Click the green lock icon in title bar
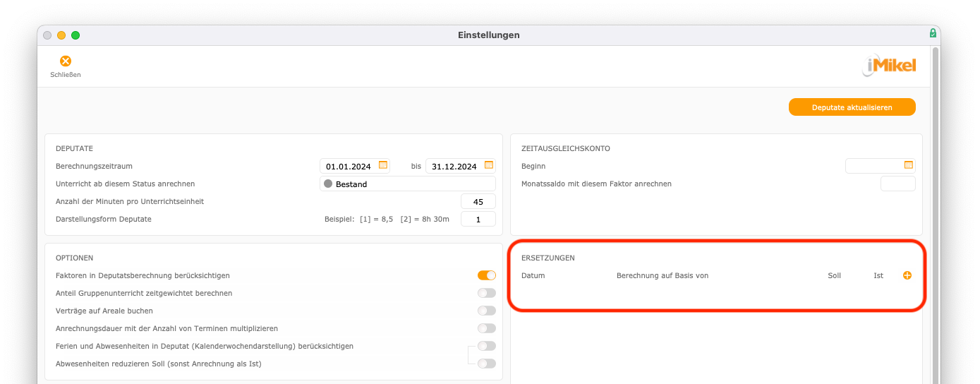 (933, 33)
